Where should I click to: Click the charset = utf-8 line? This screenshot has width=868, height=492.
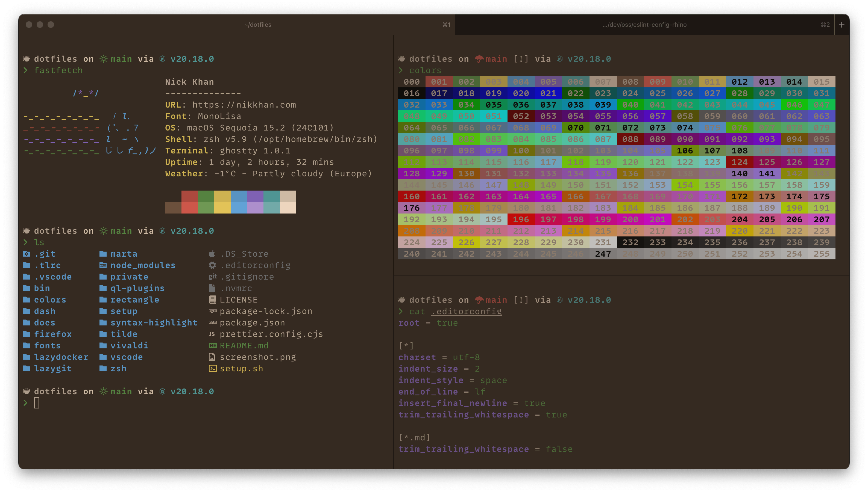(439, 357)
